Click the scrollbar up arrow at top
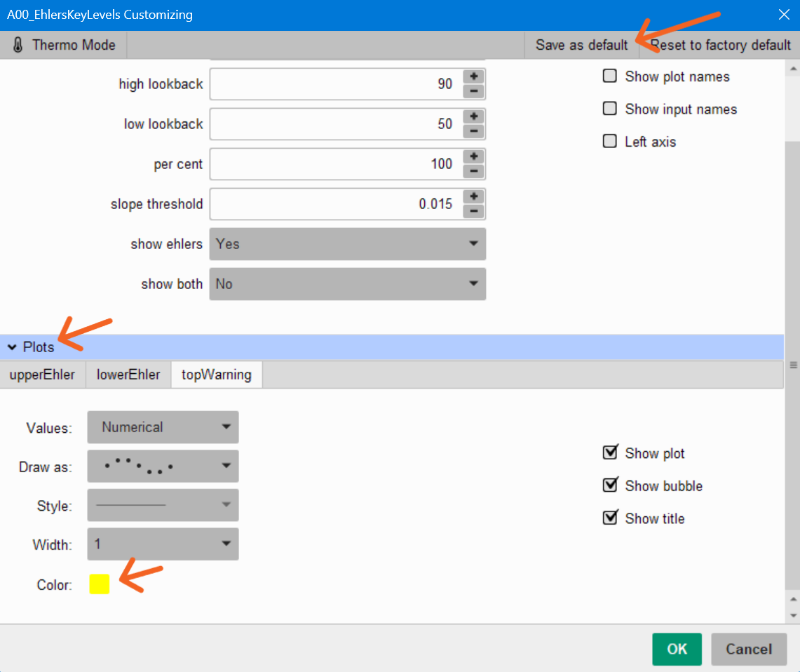This screenshot has width=800, height=672. click(x=793, y=68)
